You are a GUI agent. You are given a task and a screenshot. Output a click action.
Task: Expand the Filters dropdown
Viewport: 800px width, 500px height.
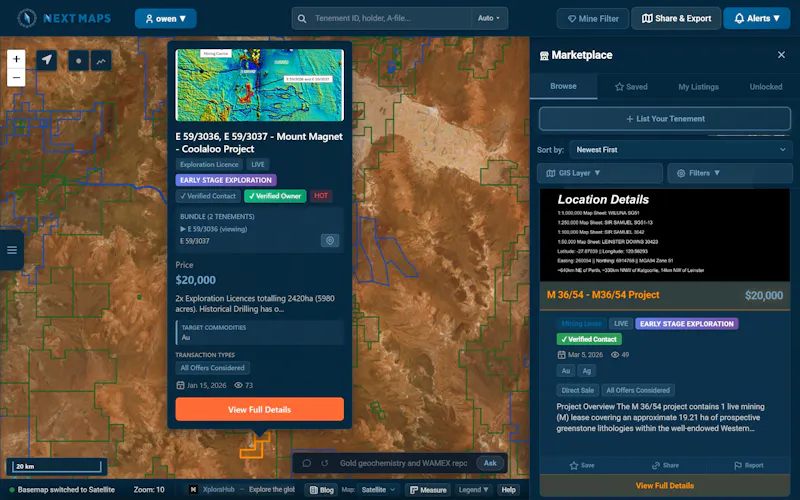tap(730, 173)
